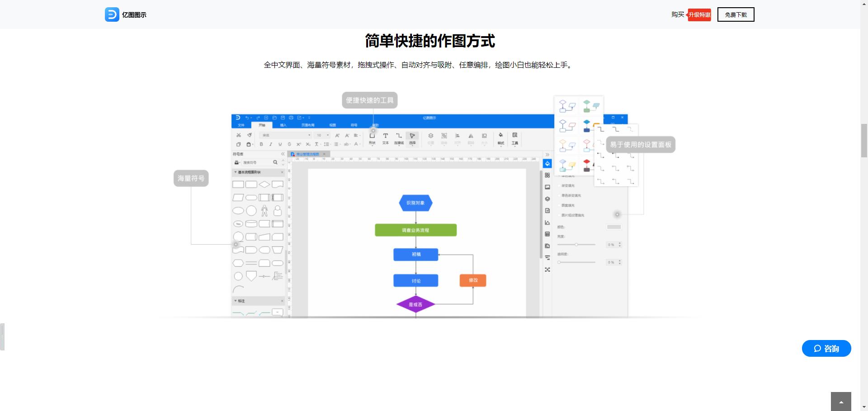Image resolution: width=868 pixels, height=411 pixels.
Task: Click the Undo arrow in the quick access toolbar
Action: (247, 117)
